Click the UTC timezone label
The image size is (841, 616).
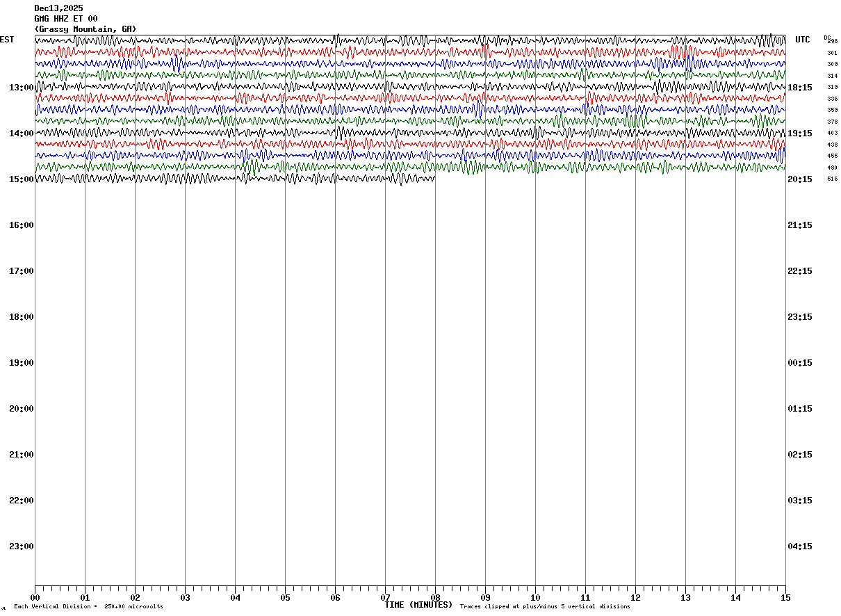click(803, 40)
